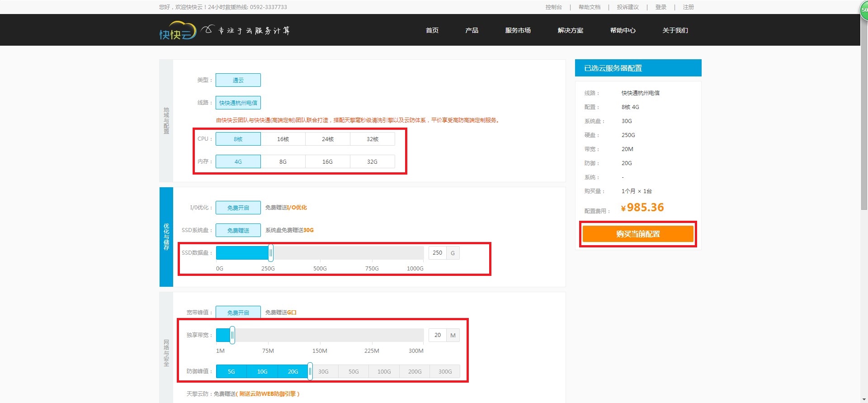The image size is (868, 403).
Task: Click the 登录 link
Action: 661,7
